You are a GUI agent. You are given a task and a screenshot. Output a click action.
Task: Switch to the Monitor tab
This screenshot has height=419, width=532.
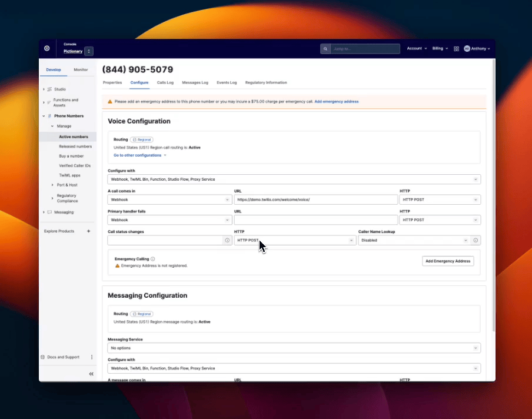point(81,69)
